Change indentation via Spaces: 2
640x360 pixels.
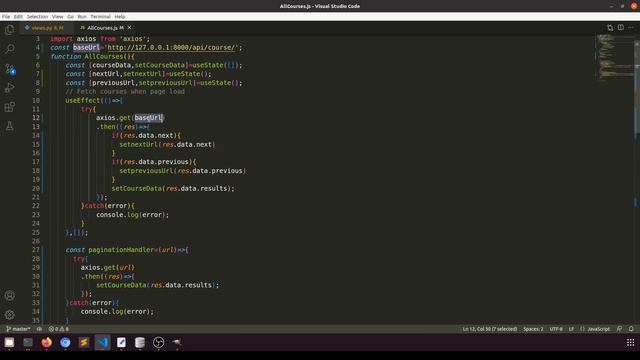533,329
